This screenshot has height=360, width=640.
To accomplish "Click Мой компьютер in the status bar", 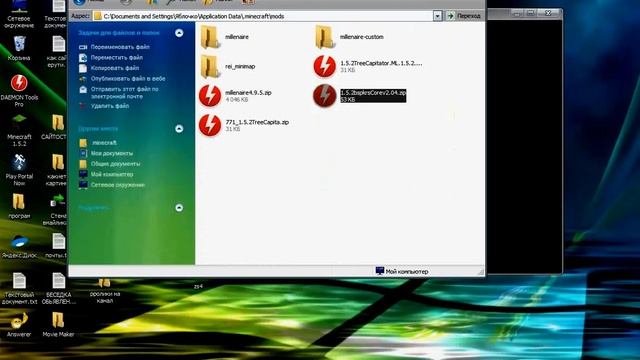I will pos(402,271).
